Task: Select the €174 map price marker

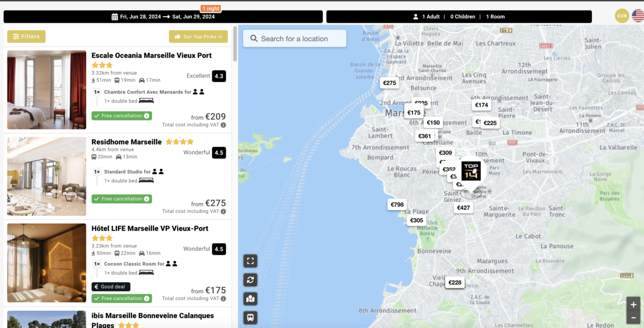Action: (x=481, y=105)
